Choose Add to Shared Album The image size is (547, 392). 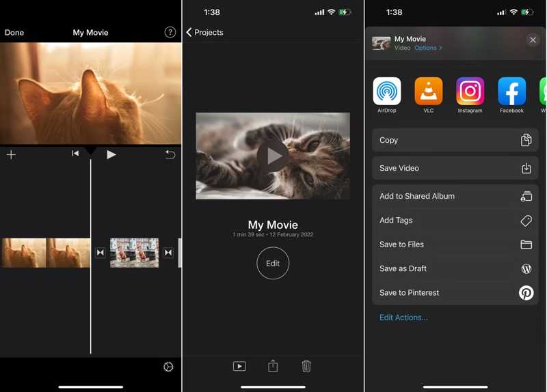pos(455,196)
